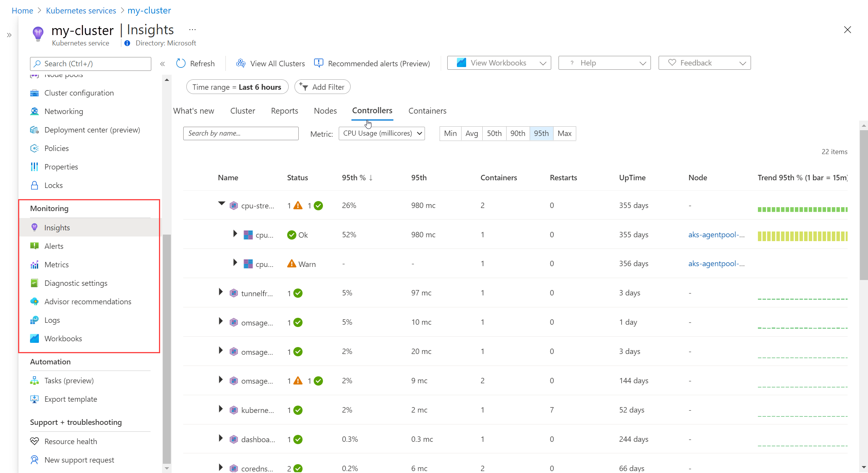Open Resource health
Image resolution: width=868 pixels, height=473 pixels.
pos(70,441)
